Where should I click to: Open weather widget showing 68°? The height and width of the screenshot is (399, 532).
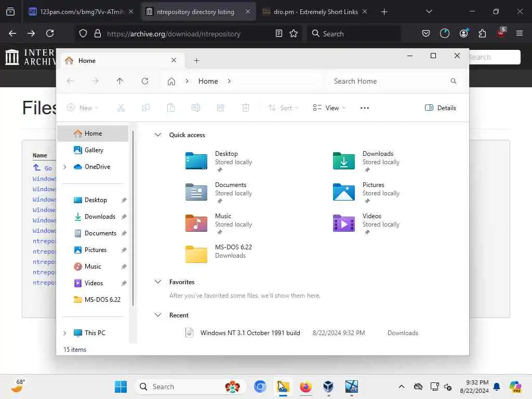click(18, 386)
